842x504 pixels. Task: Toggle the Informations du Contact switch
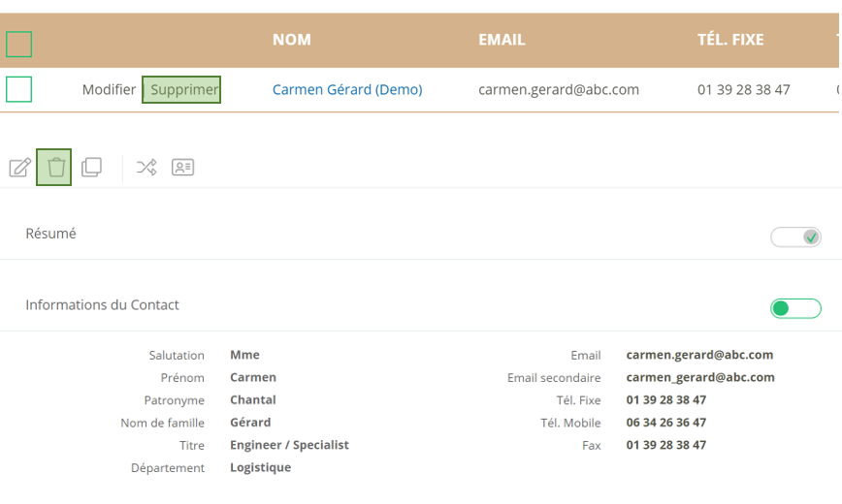click(x=795, y=308)
